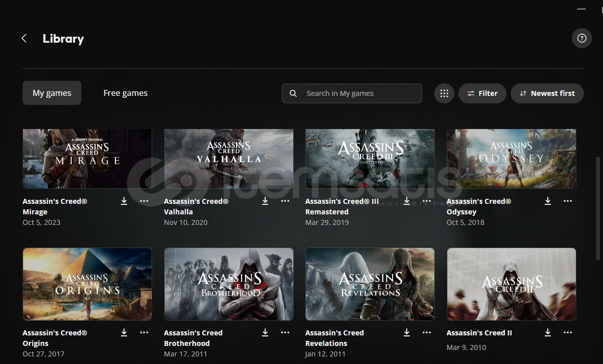Open the Assassin's Creed Origins cover thumbnail
The width and height of the screenshot is (603, 364).
[x=87, y=284]
